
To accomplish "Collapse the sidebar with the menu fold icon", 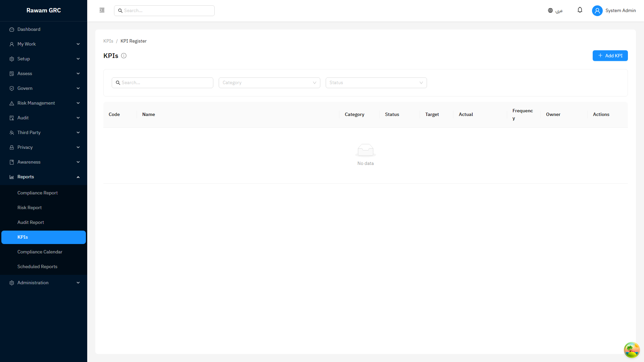I will tap(102, 10).
